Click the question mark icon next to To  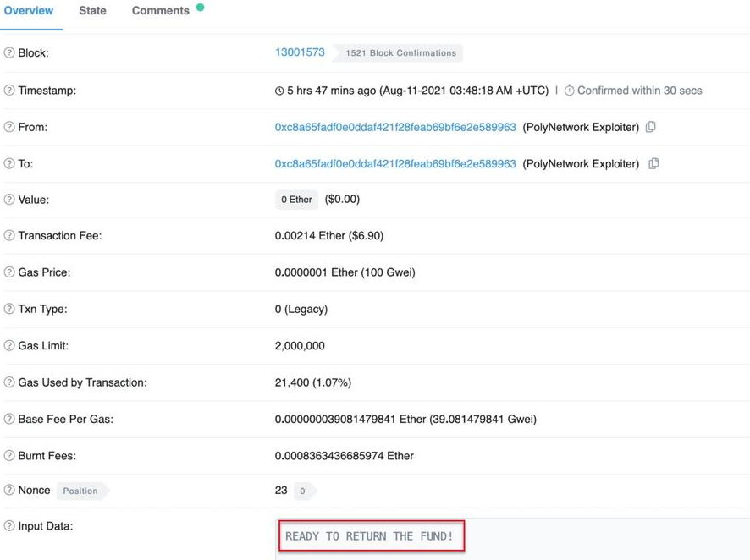(x=9, y=163)
